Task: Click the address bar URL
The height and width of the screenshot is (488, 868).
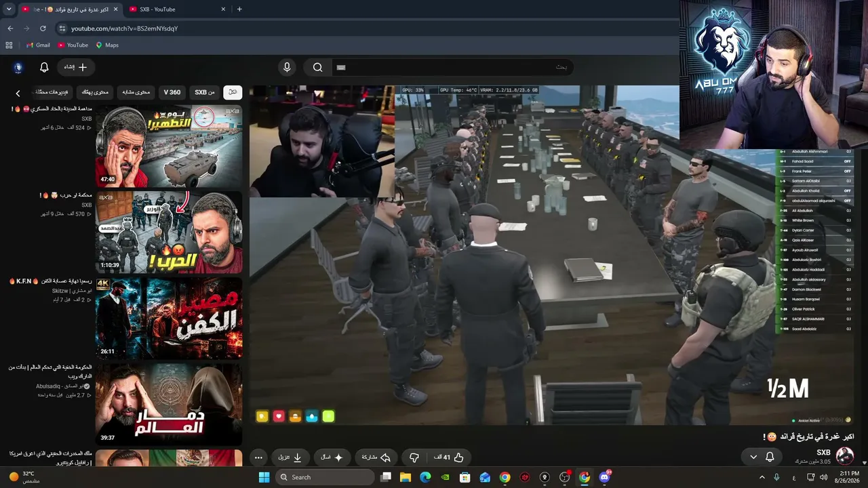Action: click(x=125, y=28)
